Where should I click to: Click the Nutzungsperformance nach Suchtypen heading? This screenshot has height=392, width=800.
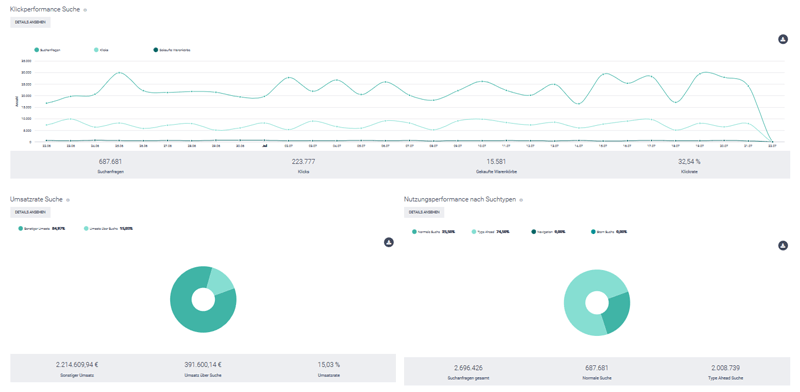pos(460,199)
